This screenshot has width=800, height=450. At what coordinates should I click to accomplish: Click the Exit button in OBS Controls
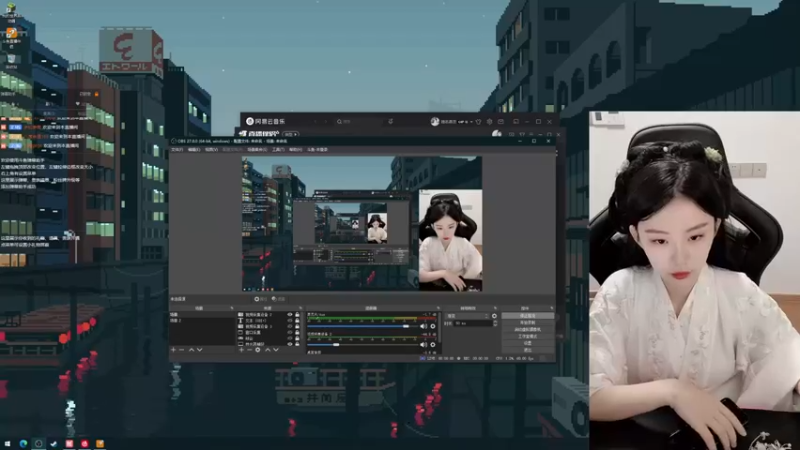528,349
